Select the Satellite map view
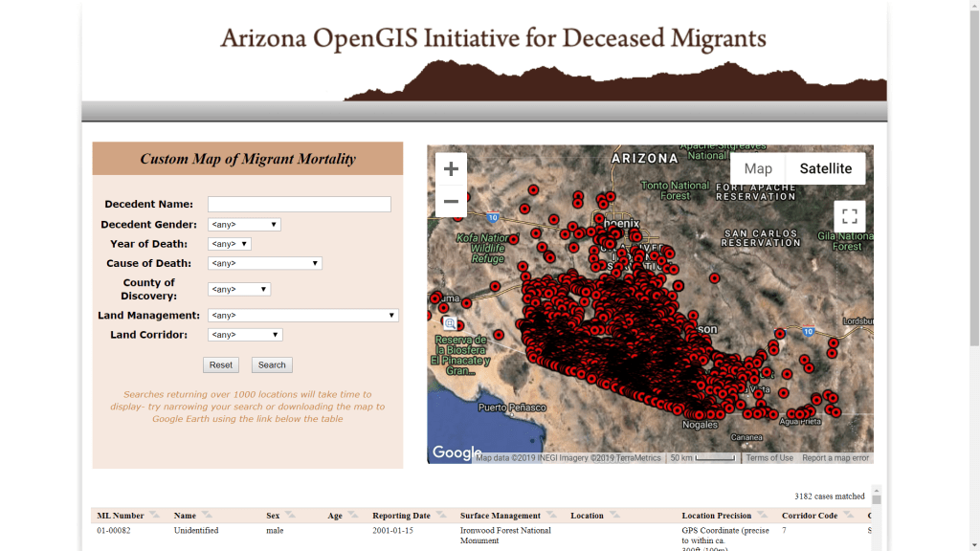This screenshot has width=980, height=551. [825, 169]
